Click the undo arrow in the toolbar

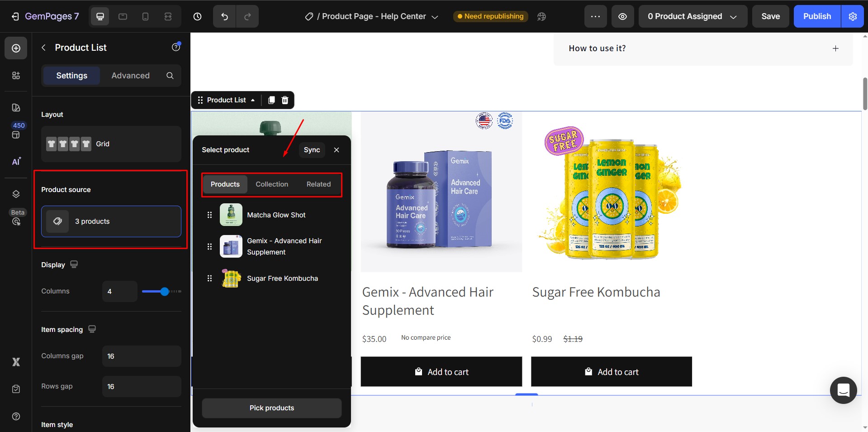click(x=223, y=16)
